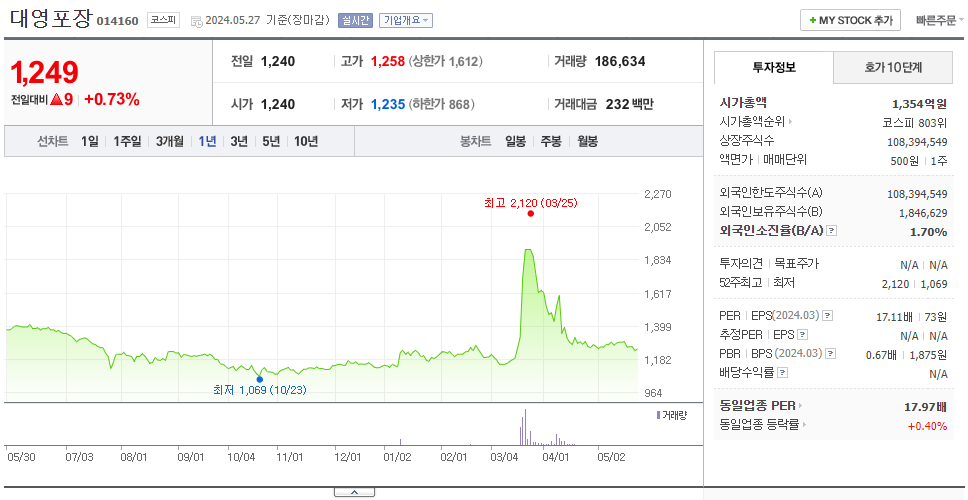Image resolution: width=968 pixels, height=500 pixels.
Task: Click the 코스피 market label
Action: 164,20
